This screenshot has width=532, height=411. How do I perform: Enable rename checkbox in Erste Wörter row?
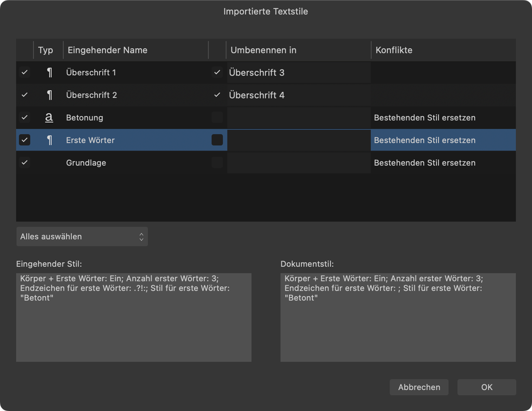pyautogui.click(x=217, y=140)
